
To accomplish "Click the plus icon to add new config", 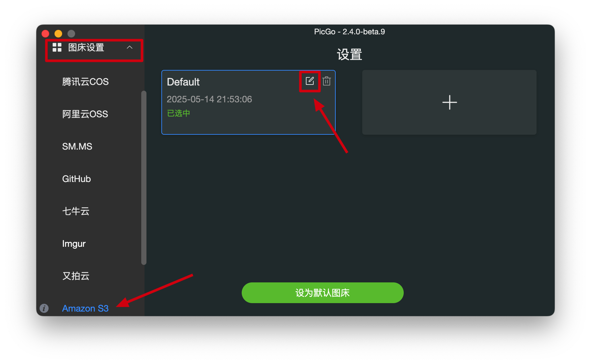I will pyautogui.click(x=449, y=102).
